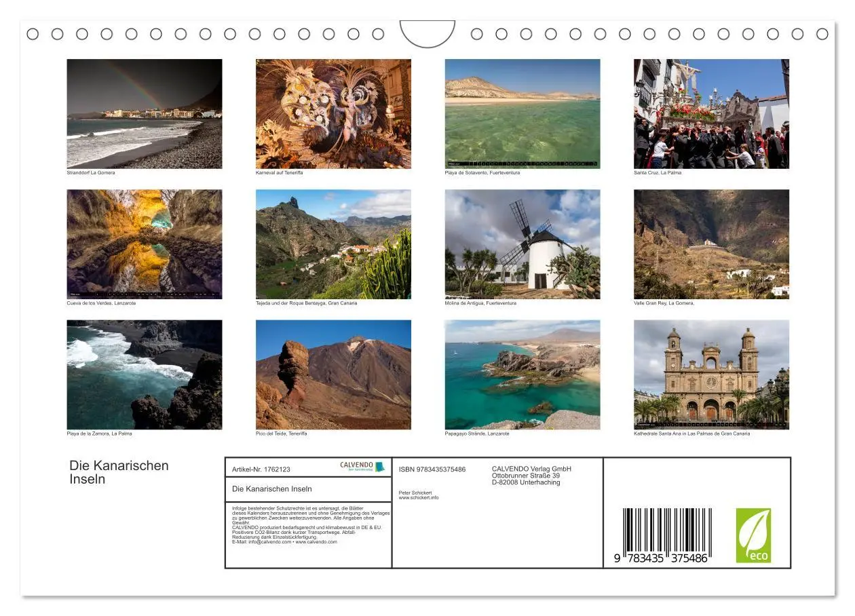Click 'CALVENDO Verlag GmbH' publisher name

tap(531, 469)
